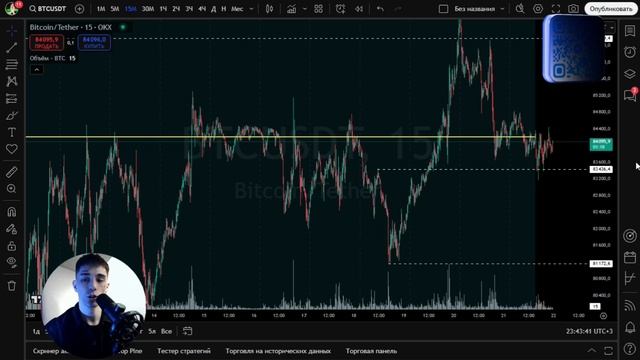Click the blue Купить buy button
The height and width of the screenshot is (360, 640).
coord(94,42)
